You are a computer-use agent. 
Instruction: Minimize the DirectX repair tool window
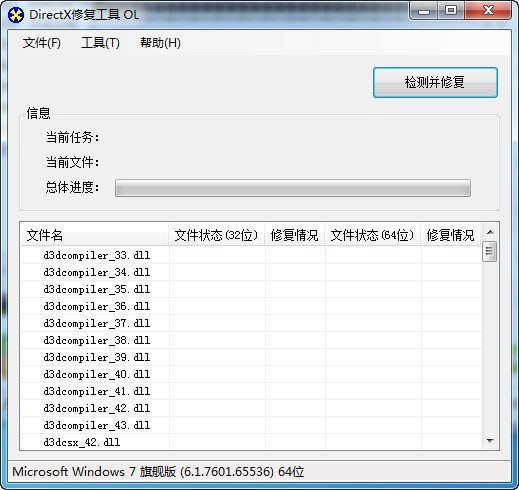[424, 11]
